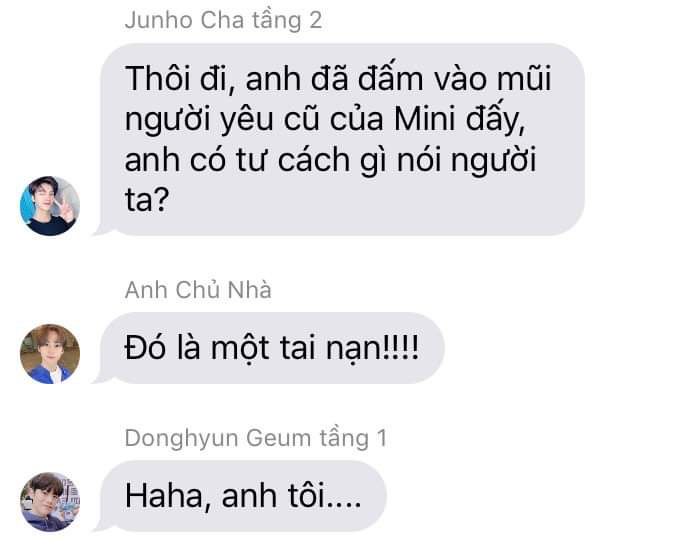View Donghyun Geum's avatar photo
Viewport: 700px width, 558px height.
[x=50, y=502]
